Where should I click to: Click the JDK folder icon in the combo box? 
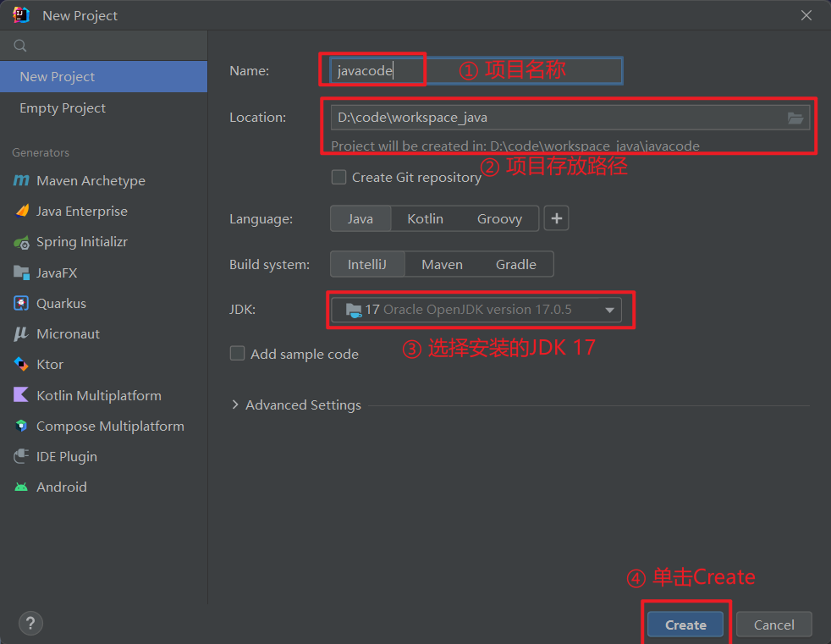tap(354, 310)
